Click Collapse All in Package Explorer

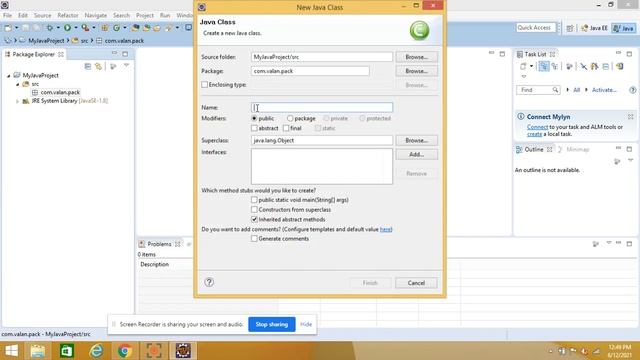point(88,66)
